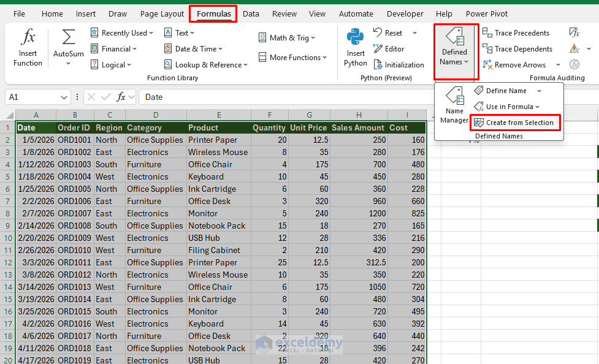599x364 pixels.
Task: Click Trace Dependents
Action: (517, 49)
